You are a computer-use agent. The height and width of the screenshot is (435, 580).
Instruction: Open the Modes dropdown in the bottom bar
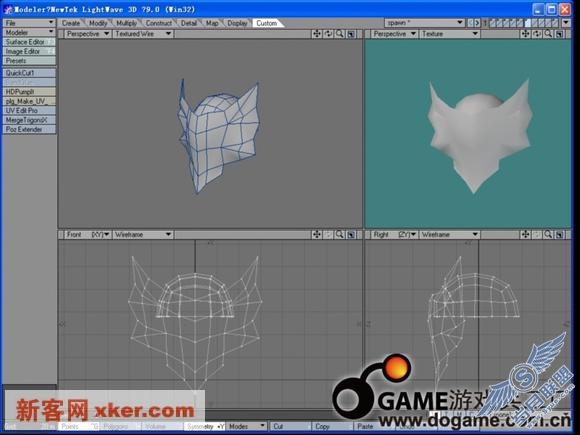point(246,426)
